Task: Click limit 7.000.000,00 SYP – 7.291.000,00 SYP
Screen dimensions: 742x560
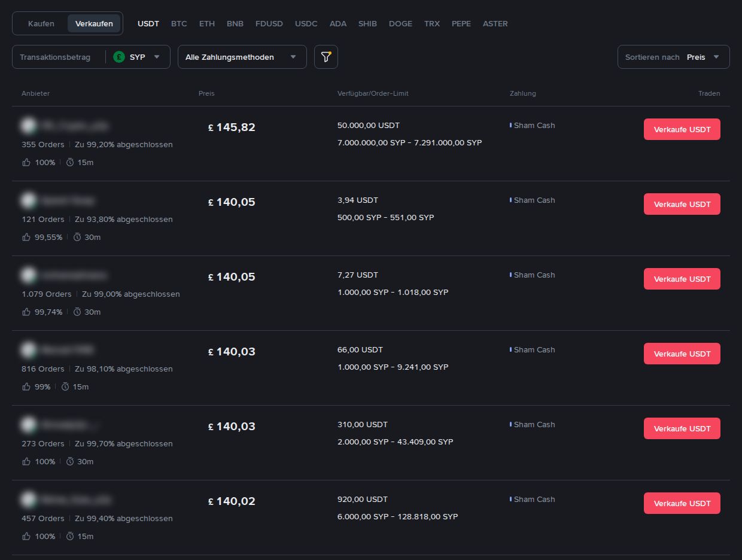Action: point(410,143)
